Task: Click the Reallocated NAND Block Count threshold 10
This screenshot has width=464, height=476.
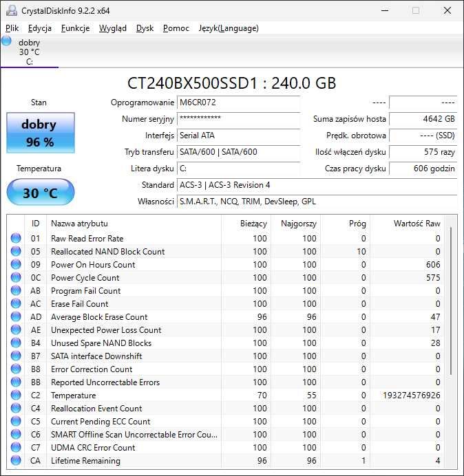Action: (361, 252)
